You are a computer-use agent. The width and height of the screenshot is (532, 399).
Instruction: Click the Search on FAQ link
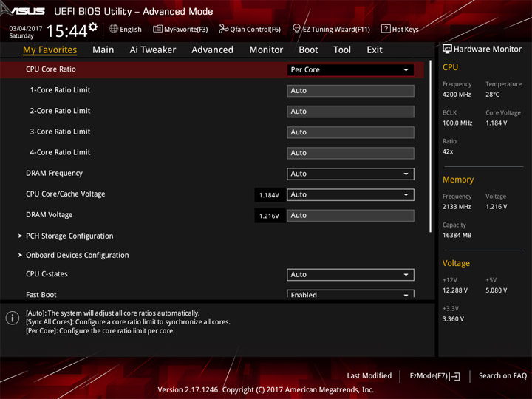pos(503,376)
